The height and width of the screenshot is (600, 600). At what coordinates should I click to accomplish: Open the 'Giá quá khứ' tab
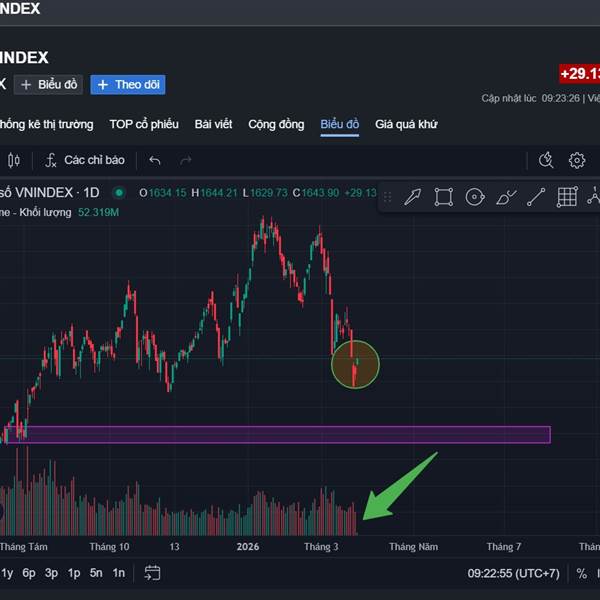click(x=405, y=124)
